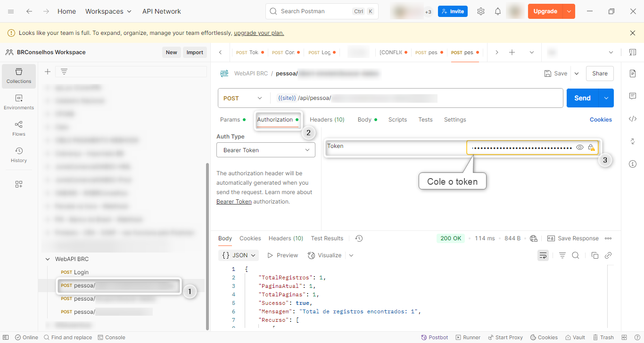
Task: Open the Bearer Token auth type dropdown
Action: 266,150
